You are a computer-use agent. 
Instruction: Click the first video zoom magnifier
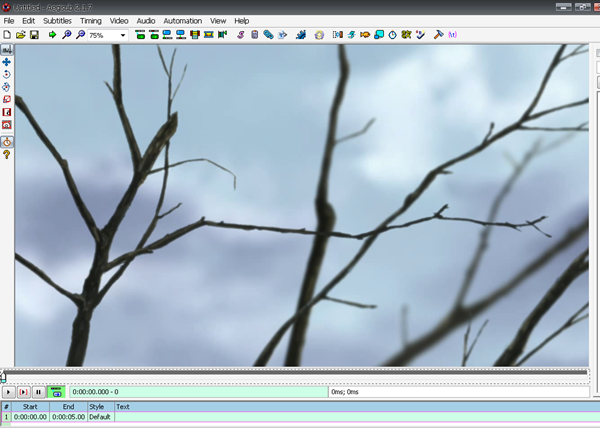pyautogui.click(x=67, y=35)
